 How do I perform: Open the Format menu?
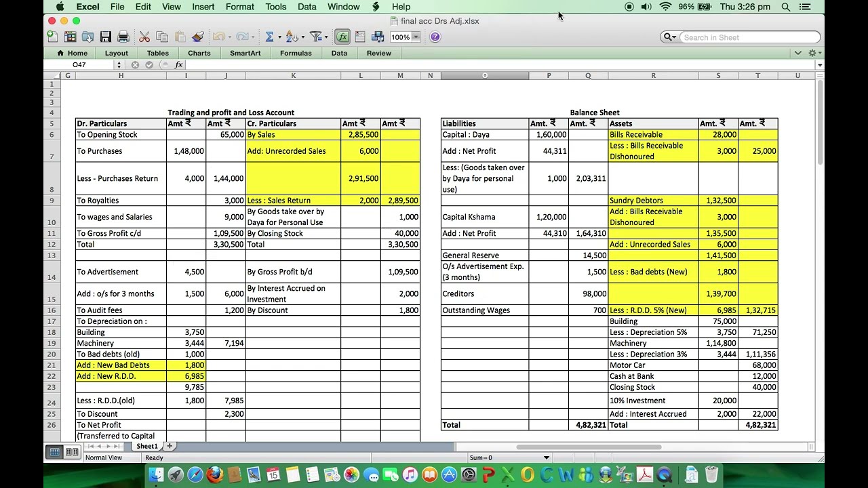[240, 7]
